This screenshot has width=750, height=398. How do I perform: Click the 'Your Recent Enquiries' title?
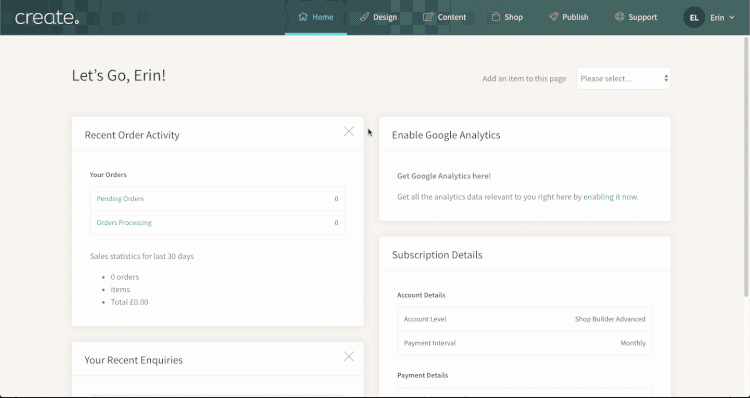pos(133,360)
